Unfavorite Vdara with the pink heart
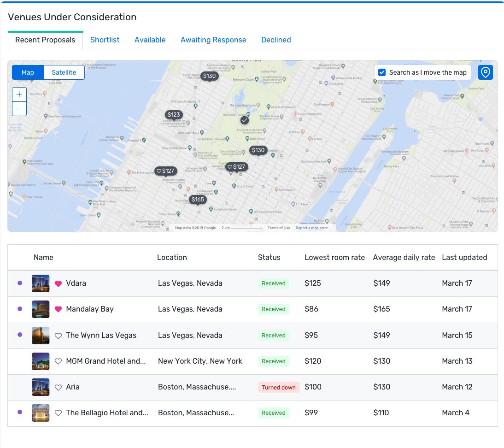 click(x=58, y=283)
